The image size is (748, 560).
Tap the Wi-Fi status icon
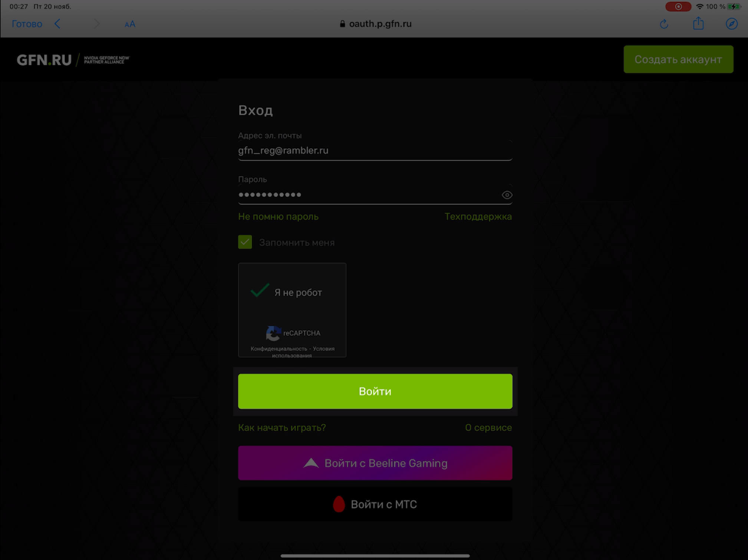tap(699, 6)
